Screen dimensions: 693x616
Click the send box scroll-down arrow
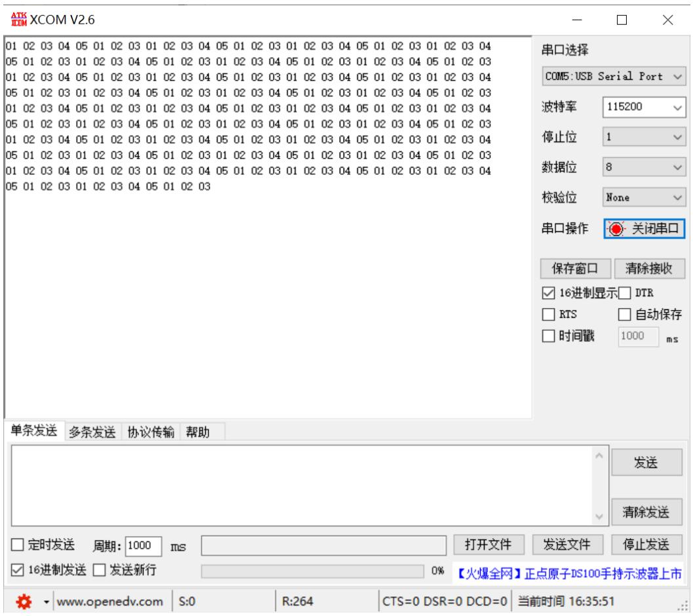click(x=599, y=516)
